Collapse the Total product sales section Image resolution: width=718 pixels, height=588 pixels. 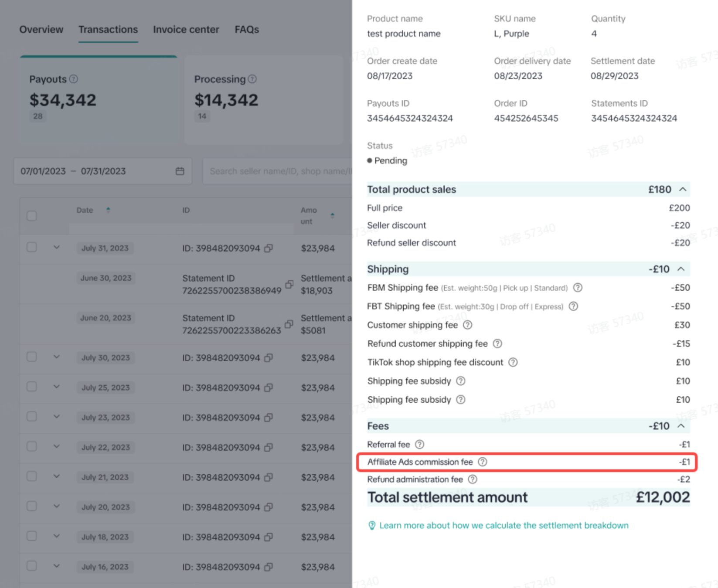[x=683, y=189]
